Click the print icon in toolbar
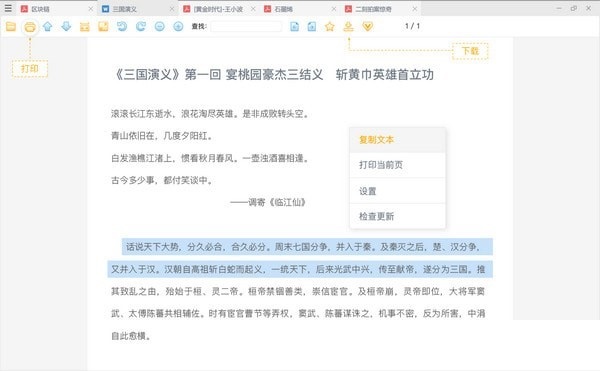The image size is (600, 371). (x=30, y=27)
